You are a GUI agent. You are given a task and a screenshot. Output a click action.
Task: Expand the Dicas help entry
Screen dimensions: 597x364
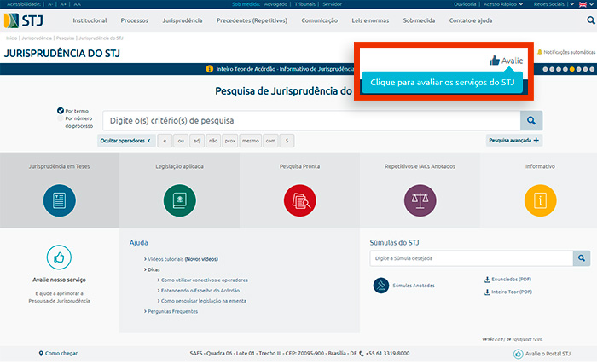[152, 269]
